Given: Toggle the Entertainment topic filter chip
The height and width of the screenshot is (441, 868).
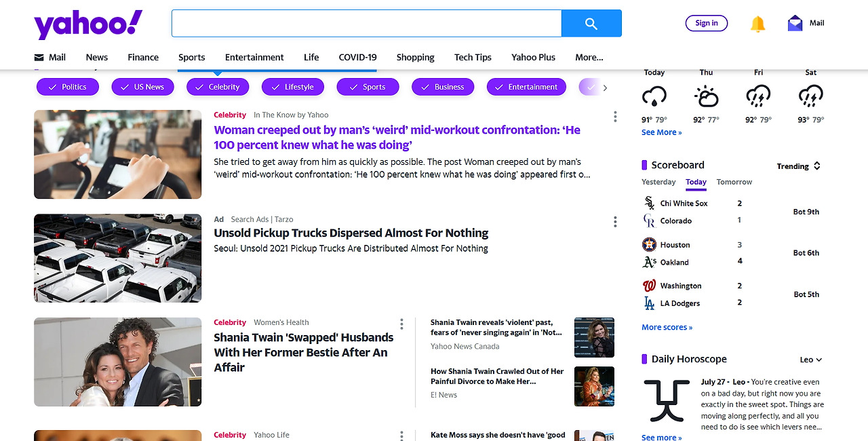Looking at the screenshot, I should click(526, 87).
